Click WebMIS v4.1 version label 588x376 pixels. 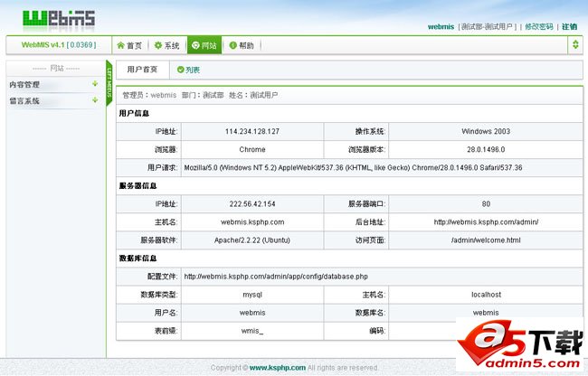pyautogui.click(x=59, y=45)
